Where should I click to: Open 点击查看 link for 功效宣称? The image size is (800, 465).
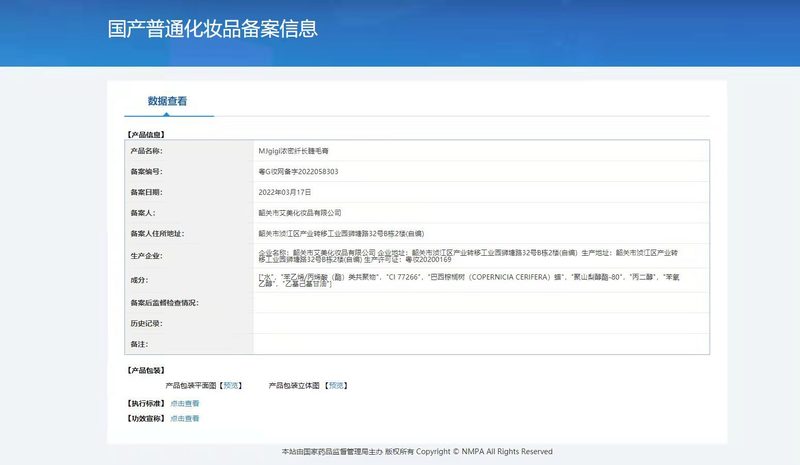[185, 419]
